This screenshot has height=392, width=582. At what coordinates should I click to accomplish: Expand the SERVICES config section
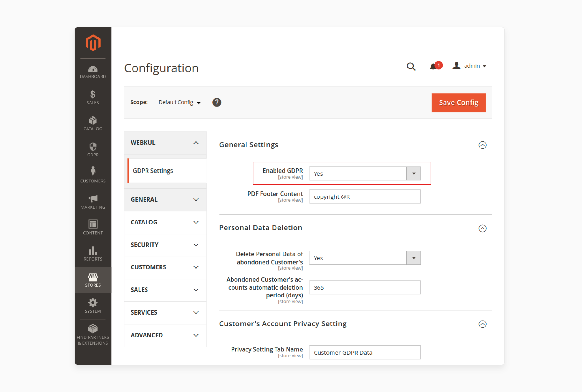pyautogui.click(x=165, y=313)
